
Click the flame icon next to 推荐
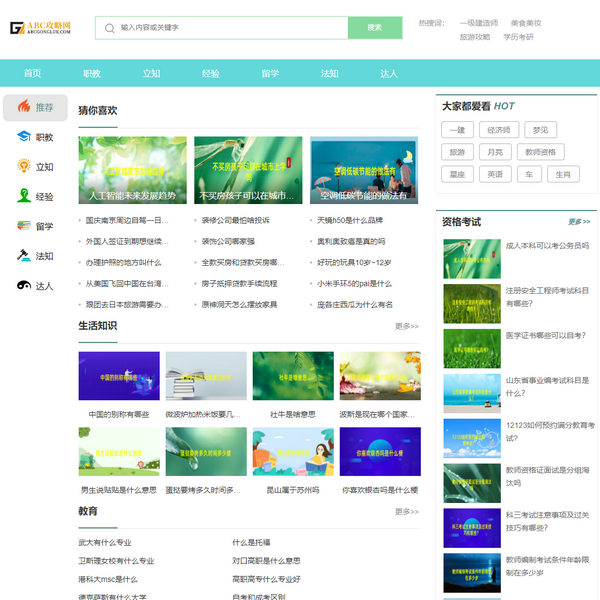(24, 107)
